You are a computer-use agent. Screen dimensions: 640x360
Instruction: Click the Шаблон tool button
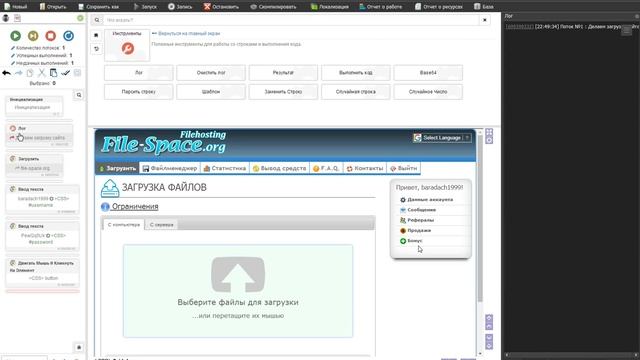(211, 92)
